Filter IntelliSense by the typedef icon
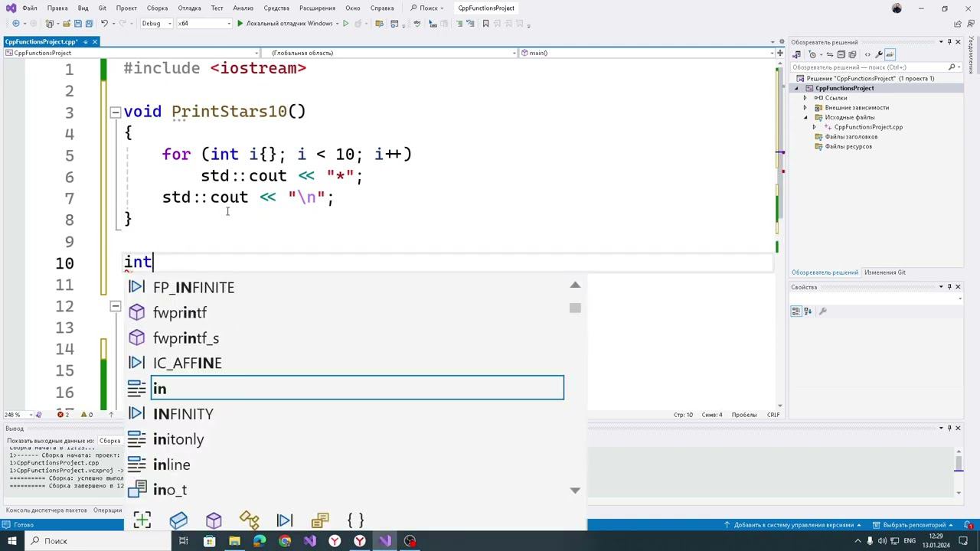The height and width of the screenshot is (551, 980). (320, 520)
